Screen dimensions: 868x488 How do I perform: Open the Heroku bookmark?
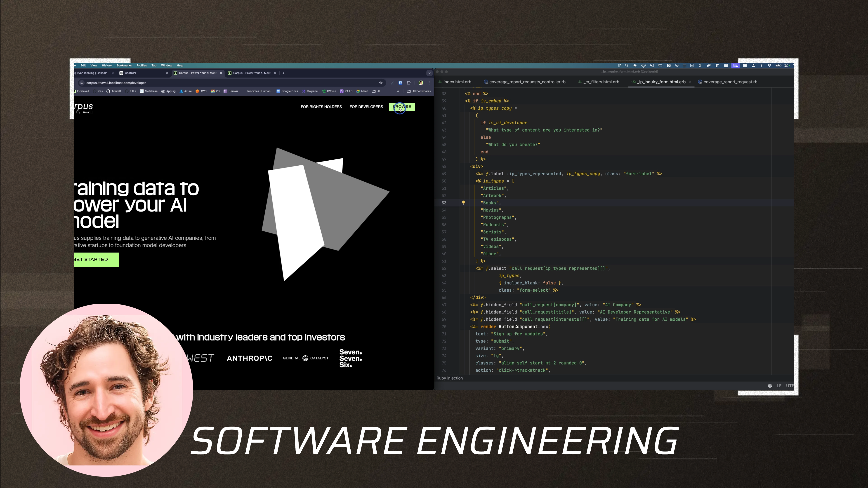point(231,91)
